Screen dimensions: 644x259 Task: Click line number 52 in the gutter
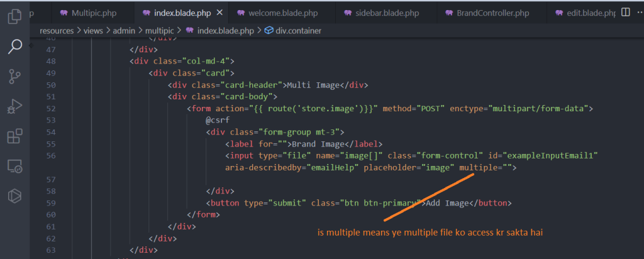[x=51, y=108]
